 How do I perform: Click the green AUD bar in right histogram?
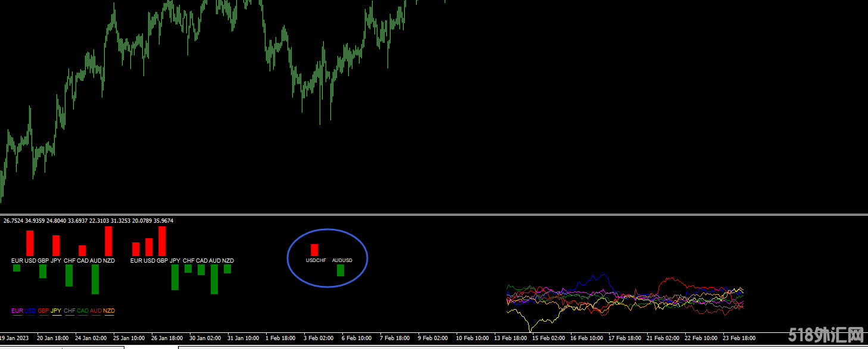coord(214,279)
